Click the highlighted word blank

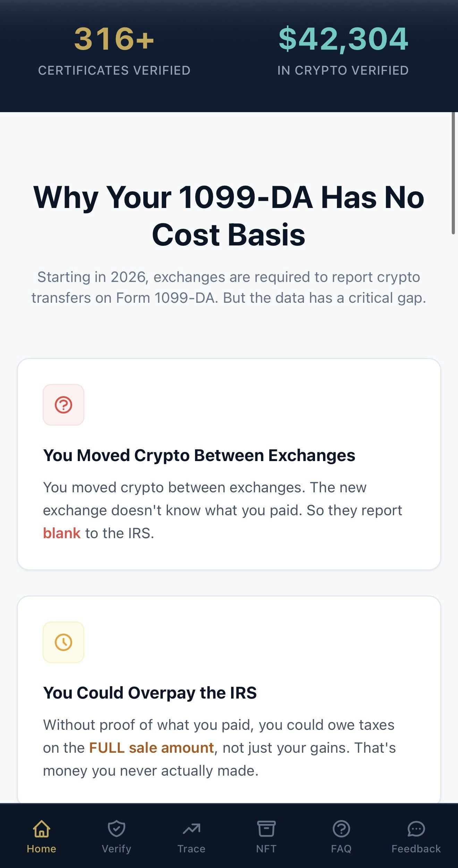[x=62, y=532]
